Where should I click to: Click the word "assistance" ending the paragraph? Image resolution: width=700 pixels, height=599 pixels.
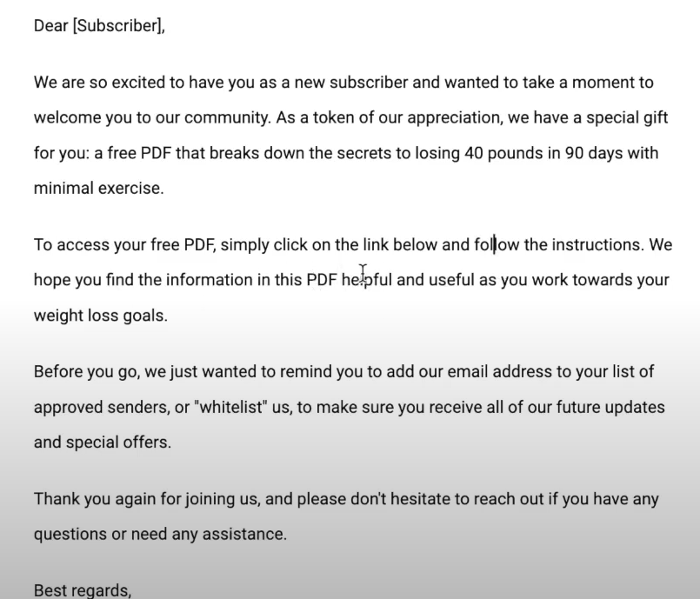point(244,535)
